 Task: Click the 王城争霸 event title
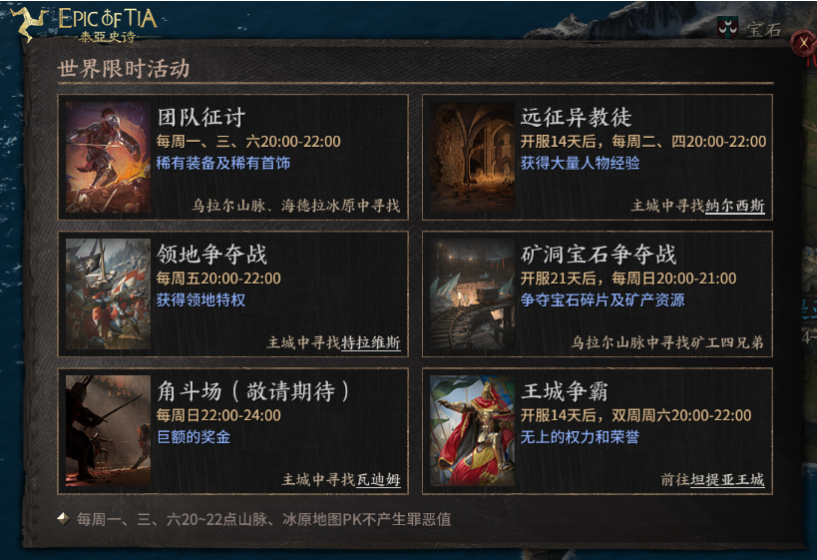pyautogui.click(x=564, y=391)
